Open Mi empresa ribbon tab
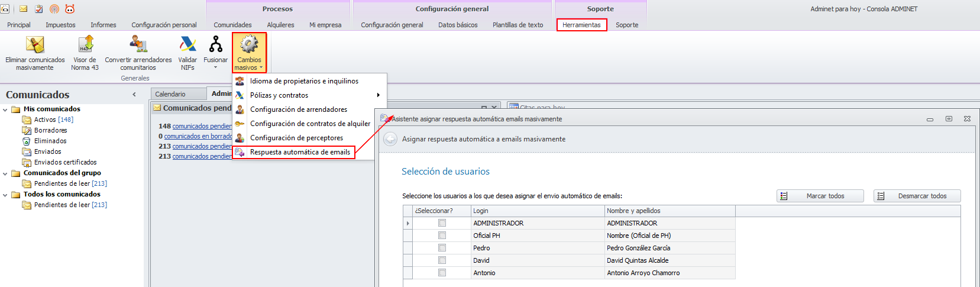Viewport: 980px width, 287px height. coord(325,25)
